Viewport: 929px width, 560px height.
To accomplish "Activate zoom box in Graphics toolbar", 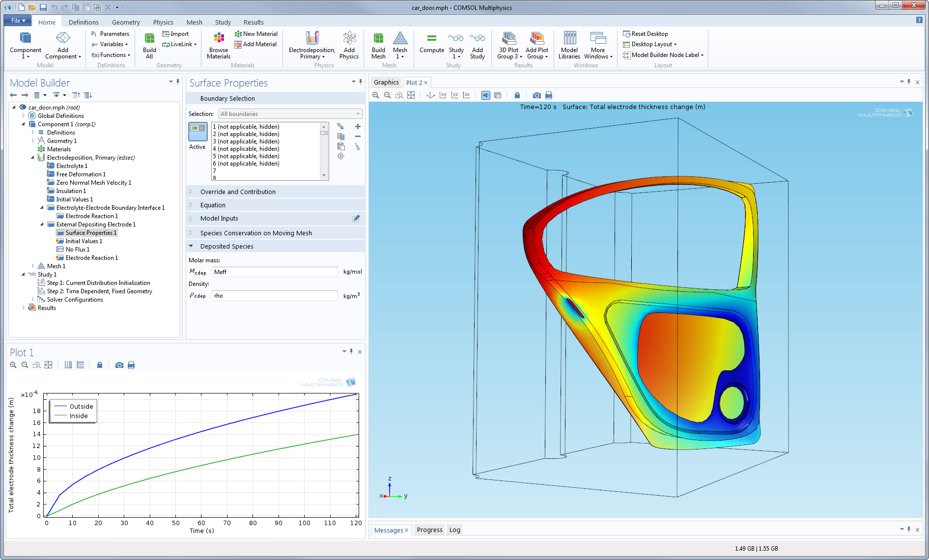I will (x=399, y=95).
